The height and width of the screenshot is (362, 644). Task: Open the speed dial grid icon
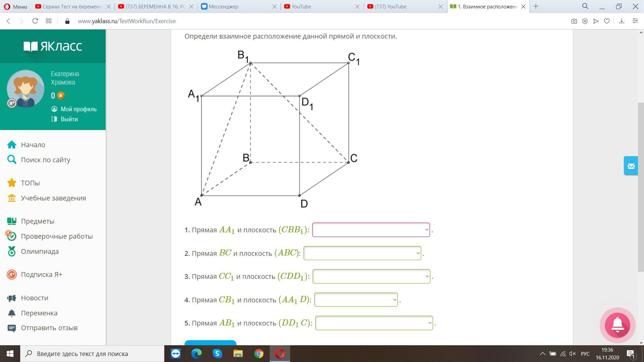[49, 21]
